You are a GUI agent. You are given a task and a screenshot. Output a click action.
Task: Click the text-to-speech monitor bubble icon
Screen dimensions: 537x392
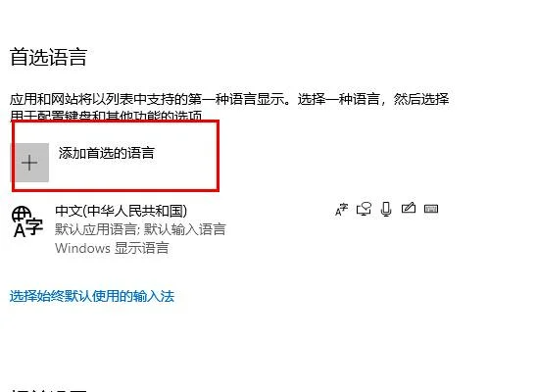364,209
